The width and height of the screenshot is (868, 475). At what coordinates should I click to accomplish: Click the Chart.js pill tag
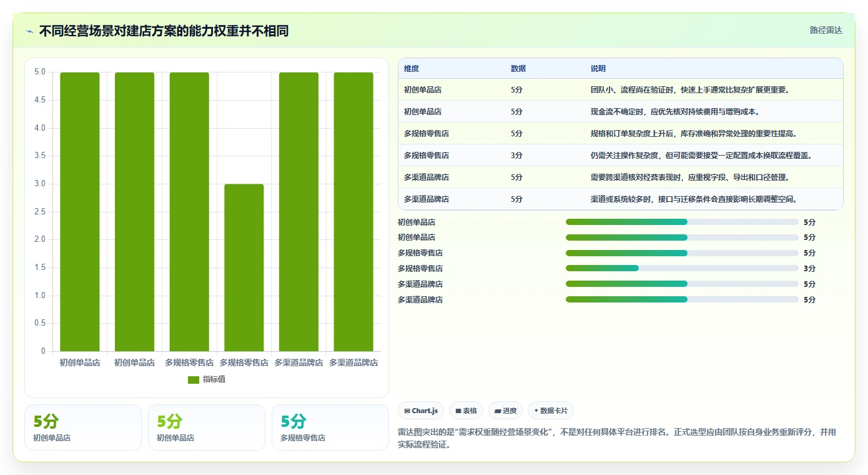(x=421, y=411)
